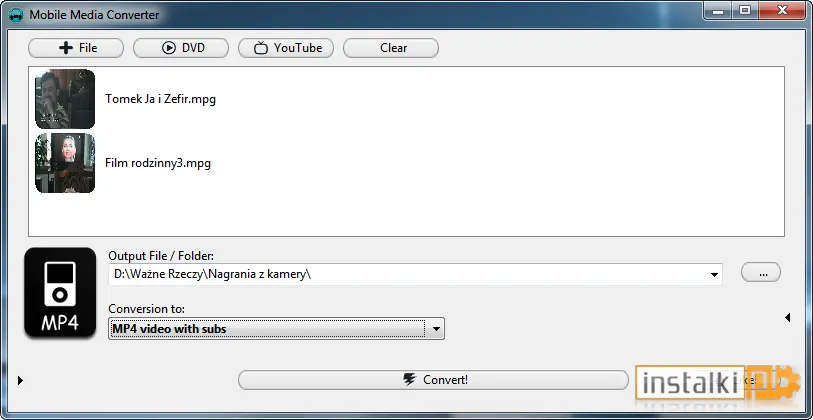Image resolution: width=813 pixels, height=420 pixels.
Task: Select the Tomek Ja i Zefir.mpg thumbnail
Action: (65, 99)
